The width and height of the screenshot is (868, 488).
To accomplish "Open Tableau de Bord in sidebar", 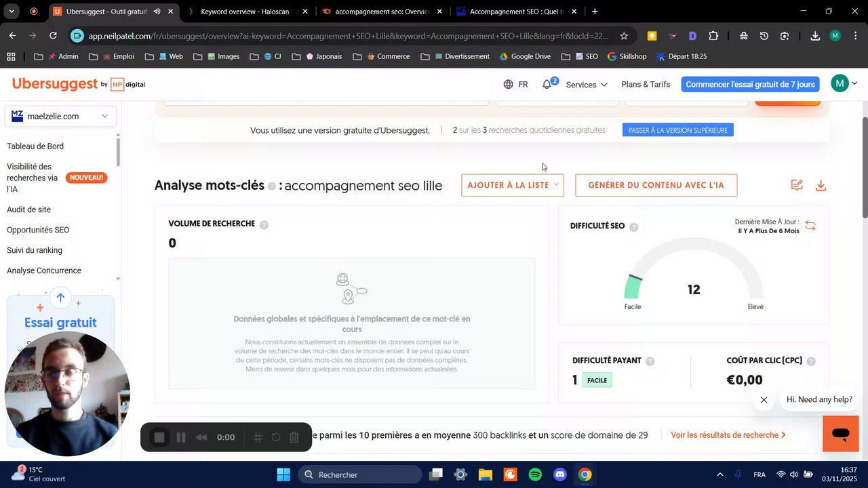I will pyautogui.click(x=35, y=146).
